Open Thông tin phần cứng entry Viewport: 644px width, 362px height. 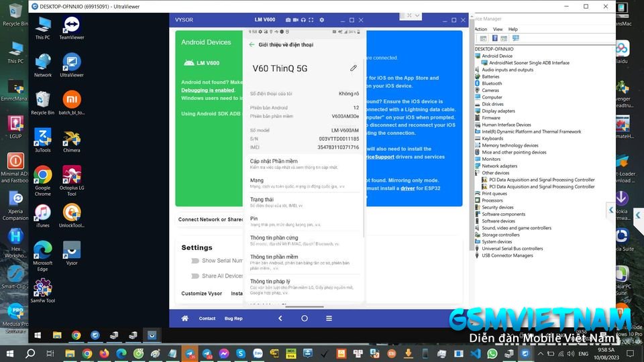pyautogui.click(x=305, y=240)
